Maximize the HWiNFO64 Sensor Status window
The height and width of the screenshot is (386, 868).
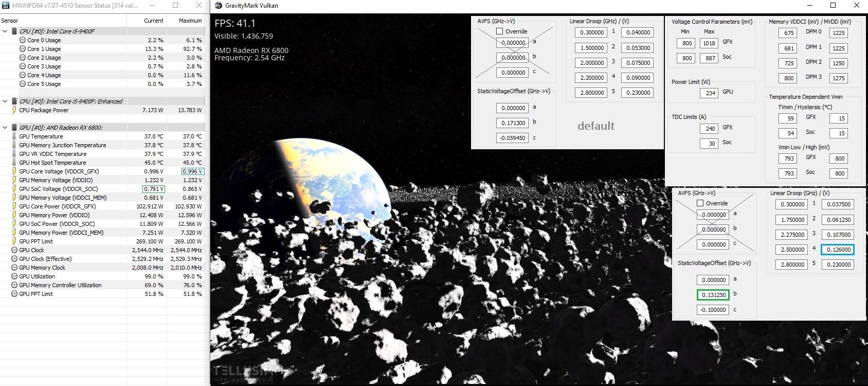[175, 6]
